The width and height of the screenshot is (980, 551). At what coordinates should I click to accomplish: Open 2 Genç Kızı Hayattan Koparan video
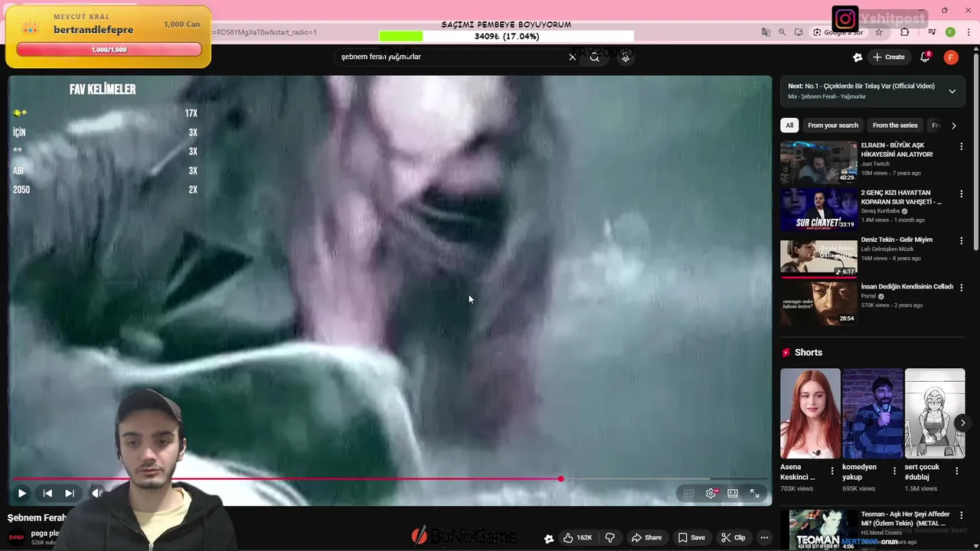coord(818,209)
